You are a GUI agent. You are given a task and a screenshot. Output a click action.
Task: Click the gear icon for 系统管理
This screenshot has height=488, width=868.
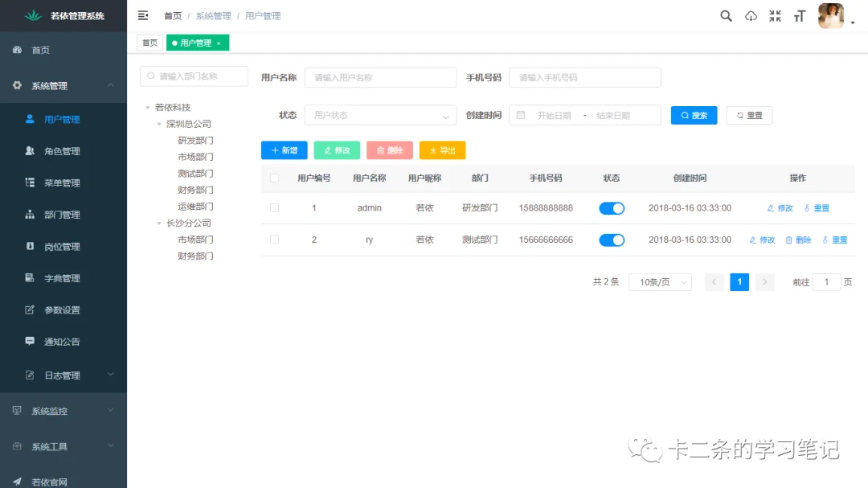click(17, 85)
